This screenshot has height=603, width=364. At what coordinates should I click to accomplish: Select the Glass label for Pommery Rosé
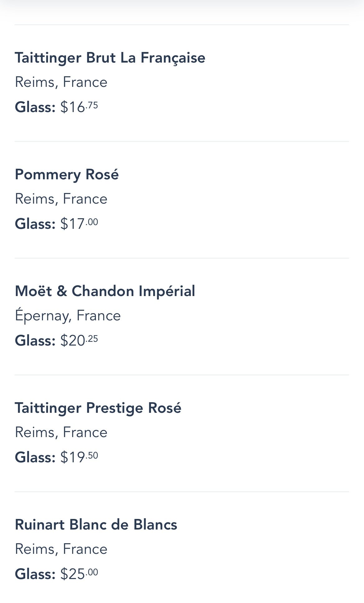click(x=35, y=224)
